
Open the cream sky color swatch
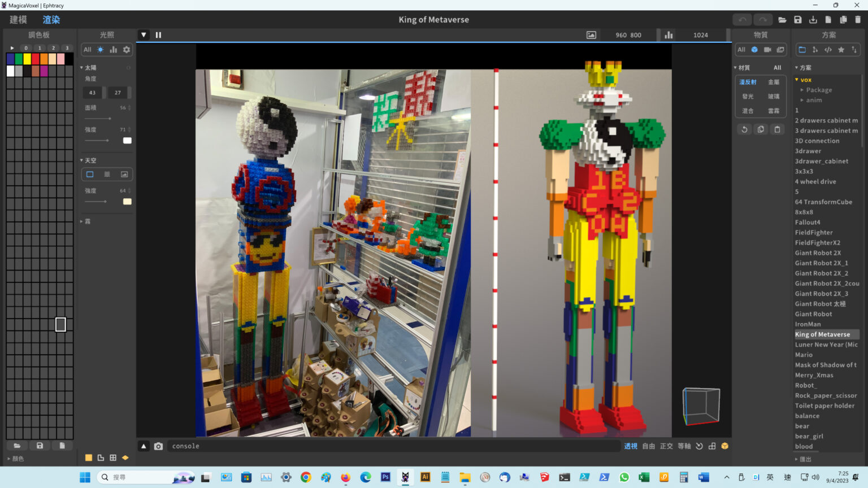point(127,202)
